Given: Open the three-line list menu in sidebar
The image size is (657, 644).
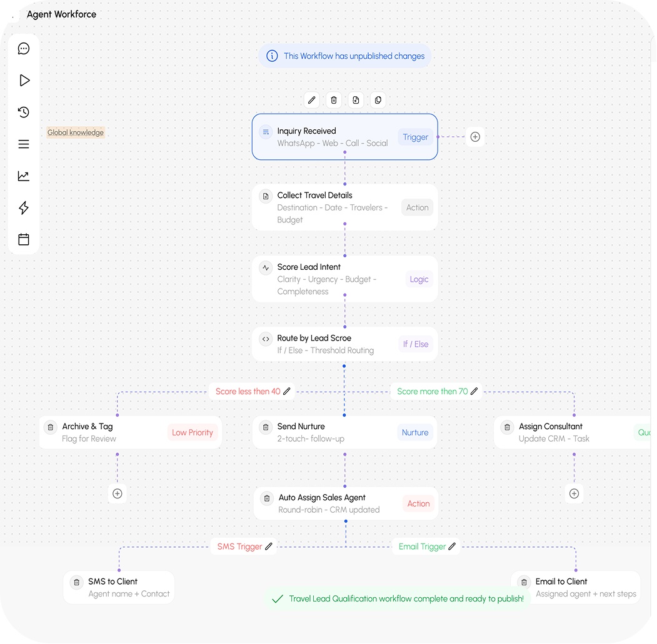Looking at the screenshot, I should (x=24, y=144).
